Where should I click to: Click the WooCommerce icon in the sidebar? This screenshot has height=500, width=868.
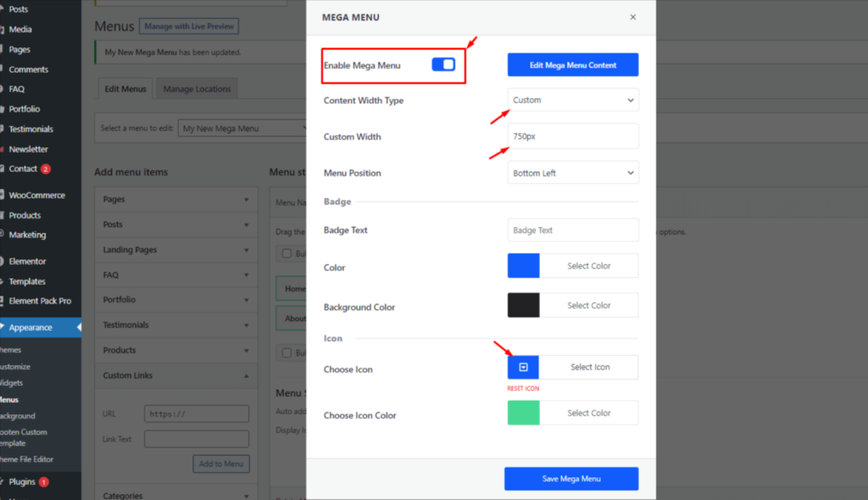point(2,195)
